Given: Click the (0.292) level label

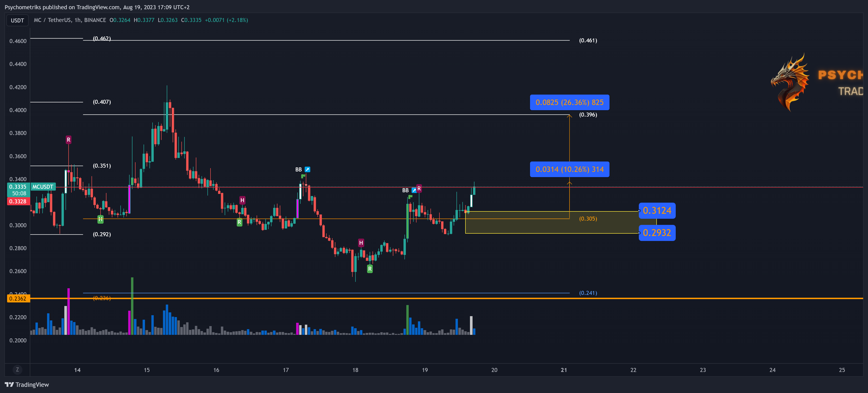Looking at the screenshot, I should (102, 234).
